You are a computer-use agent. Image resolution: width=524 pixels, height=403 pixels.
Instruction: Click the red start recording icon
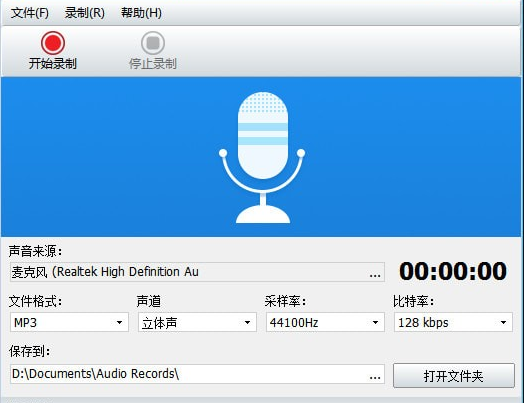[53, 43]
